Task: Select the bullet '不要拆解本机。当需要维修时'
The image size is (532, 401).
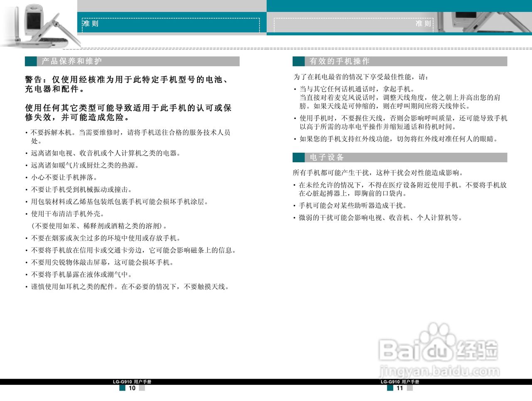Action: tap(128, 136)
